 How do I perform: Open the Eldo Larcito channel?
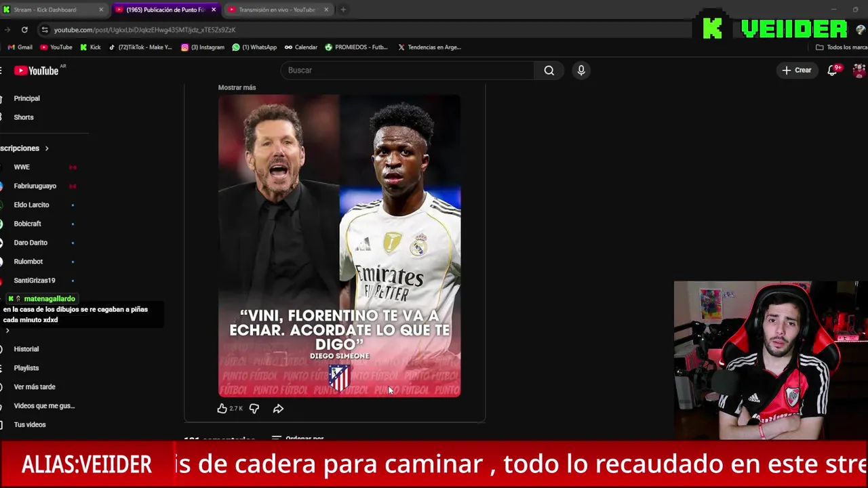click(x=31, y=205)
